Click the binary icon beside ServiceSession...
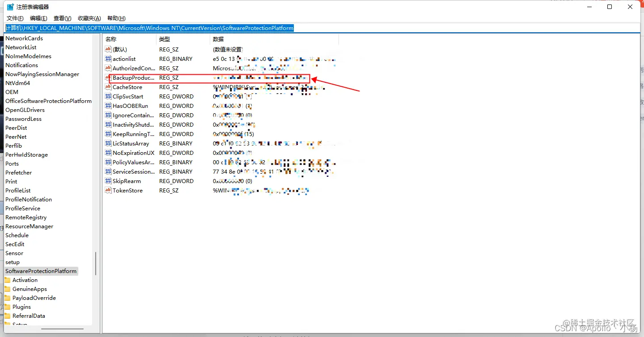 108,171
